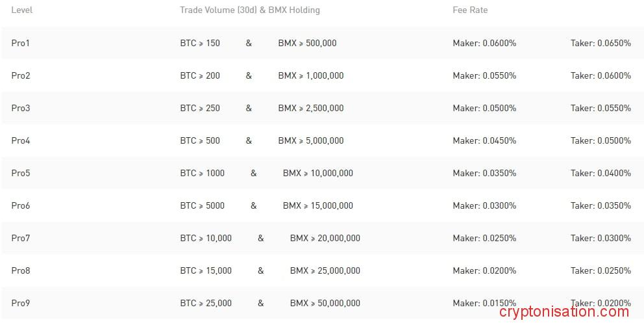Choose the Pro7 level label

click(21, 238)
